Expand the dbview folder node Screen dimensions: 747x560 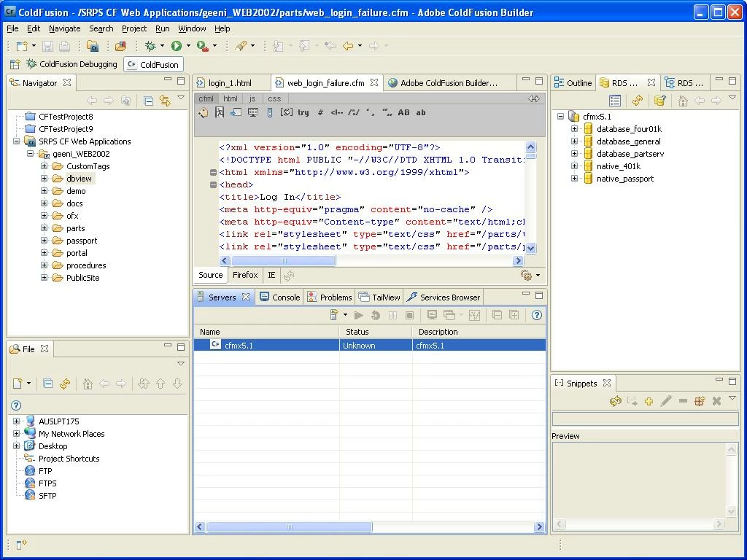tap(44, 179)
